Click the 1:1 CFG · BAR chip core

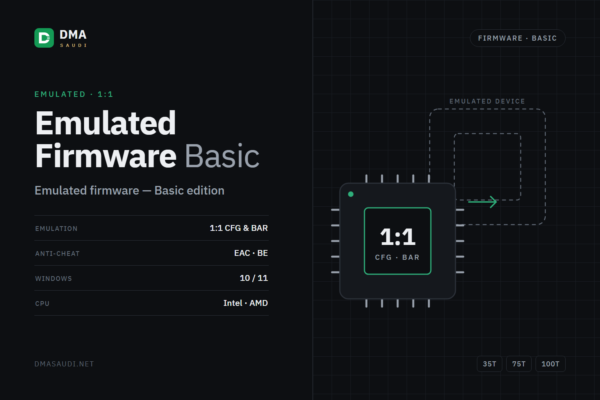(398, 241)
